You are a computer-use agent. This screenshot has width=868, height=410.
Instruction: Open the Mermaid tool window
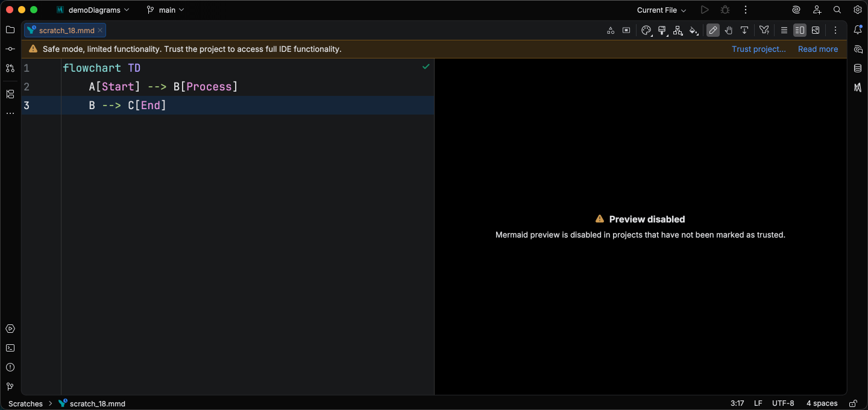[858, 87]
